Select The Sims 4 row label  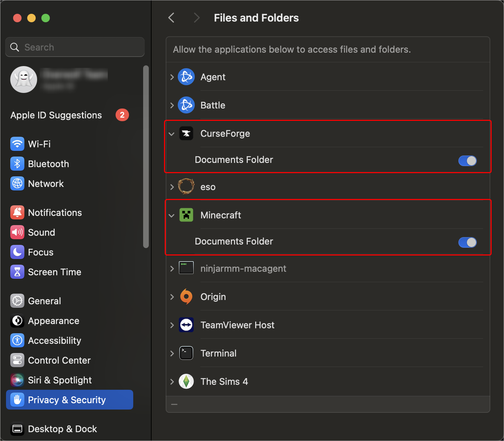pos(224,382)
